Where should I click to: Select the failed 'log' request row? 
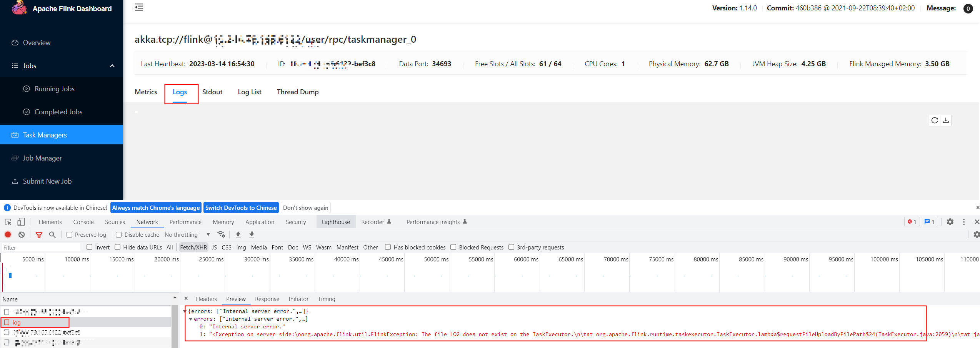(85, 322)
